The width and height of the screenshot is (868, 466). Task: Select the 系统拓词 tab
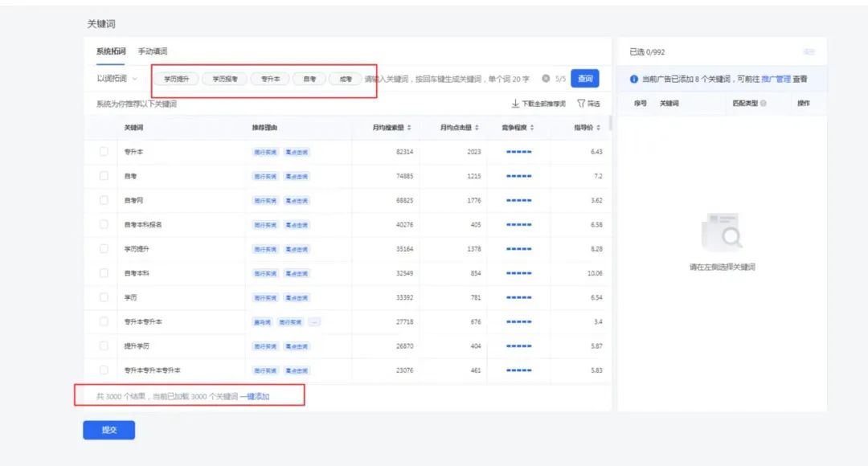coord(111,51)
